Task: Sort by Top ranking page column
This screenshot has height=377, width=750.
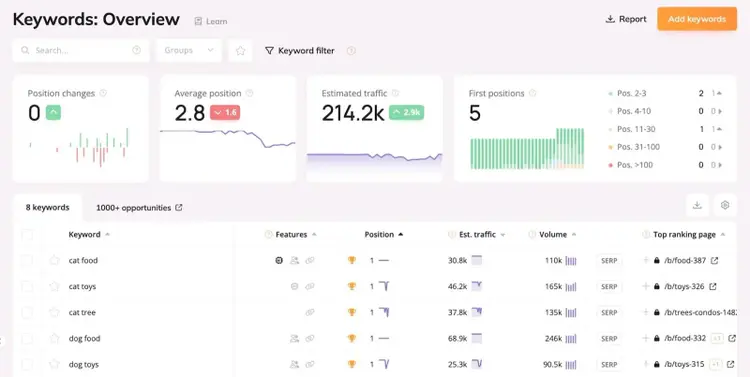Action: point(684,234)
